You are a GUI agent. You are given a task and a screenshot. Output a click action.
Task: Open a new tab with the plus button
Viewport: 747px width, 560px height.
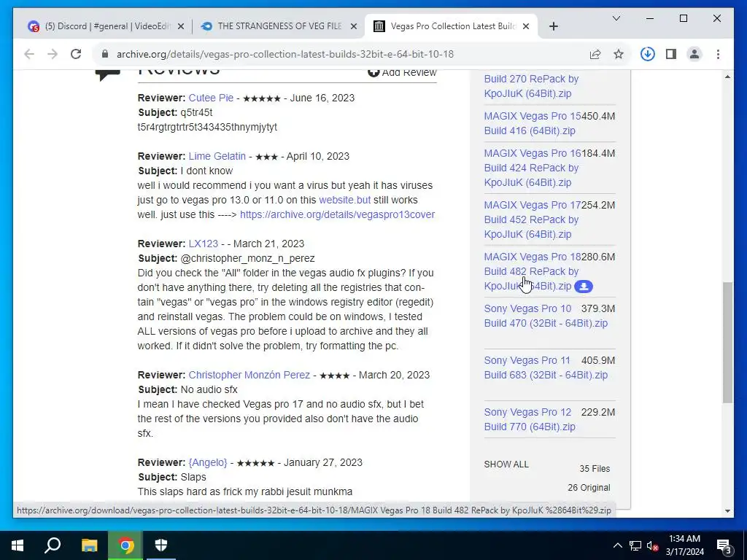[x=553, y=26]
